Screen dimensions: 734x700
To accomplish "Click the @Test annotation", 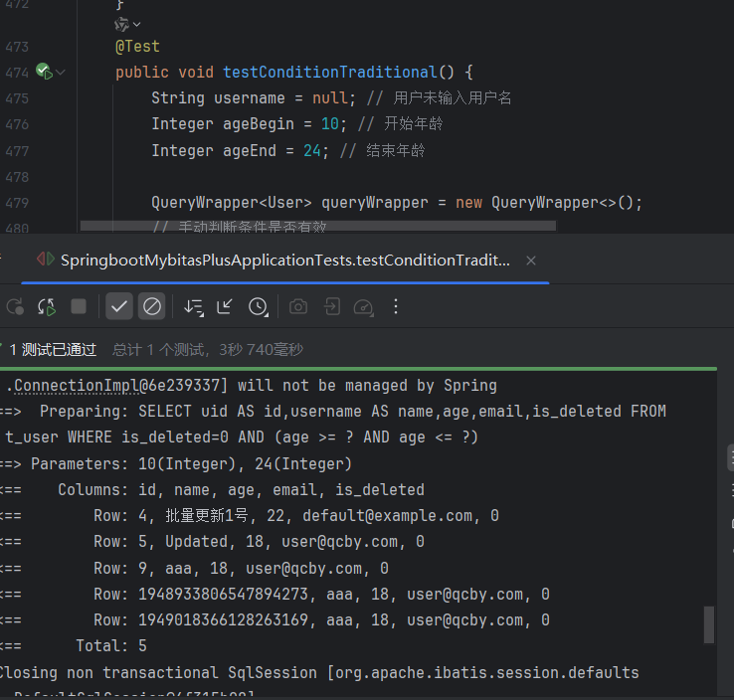I will pos(137,47).
